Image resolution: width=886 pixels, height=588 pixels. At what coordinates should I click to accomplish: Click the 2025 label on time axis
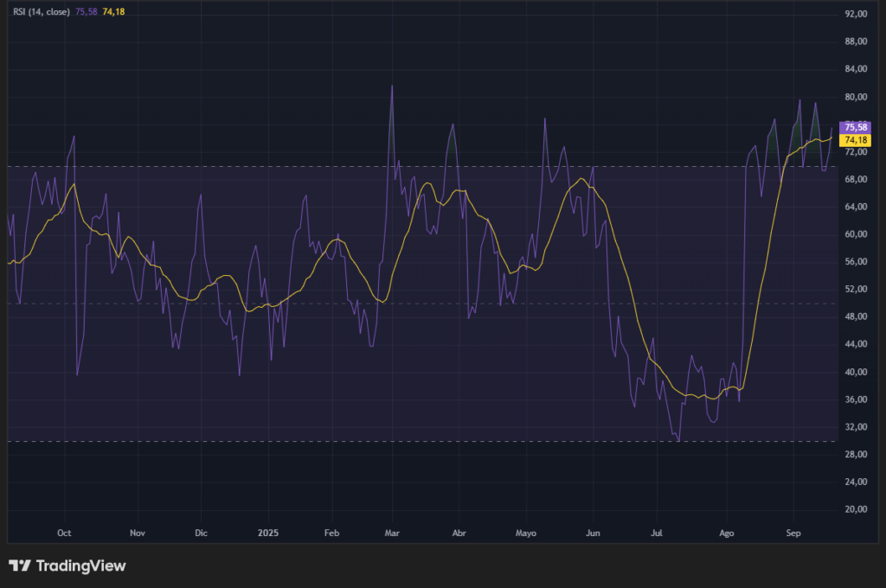[x=266, y=534]
